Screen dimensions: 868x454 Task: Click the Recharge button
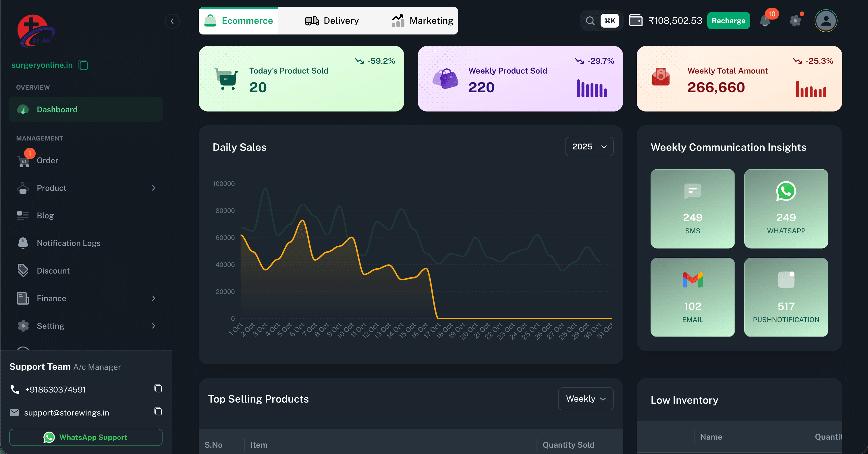point(728,21)
